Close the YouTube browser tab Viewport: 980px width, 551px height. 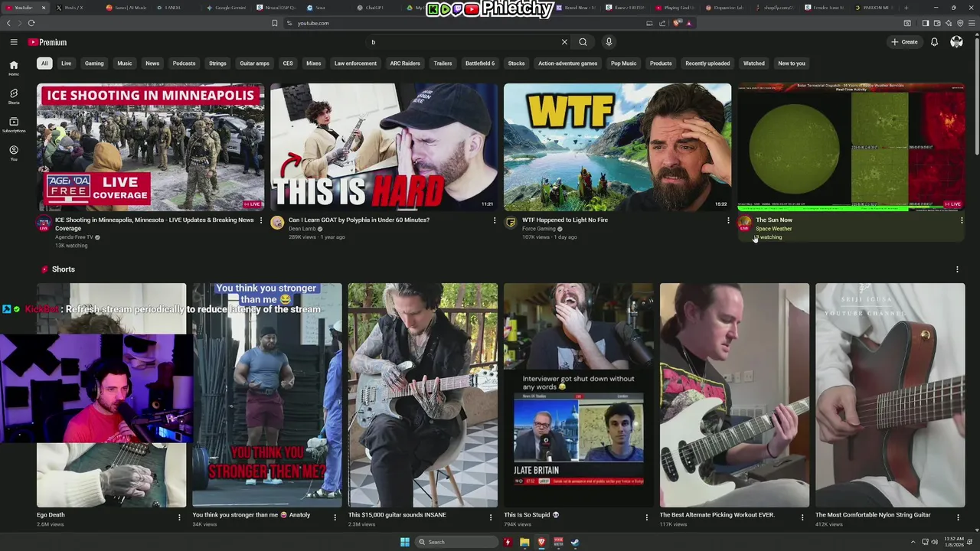point(43,8)
